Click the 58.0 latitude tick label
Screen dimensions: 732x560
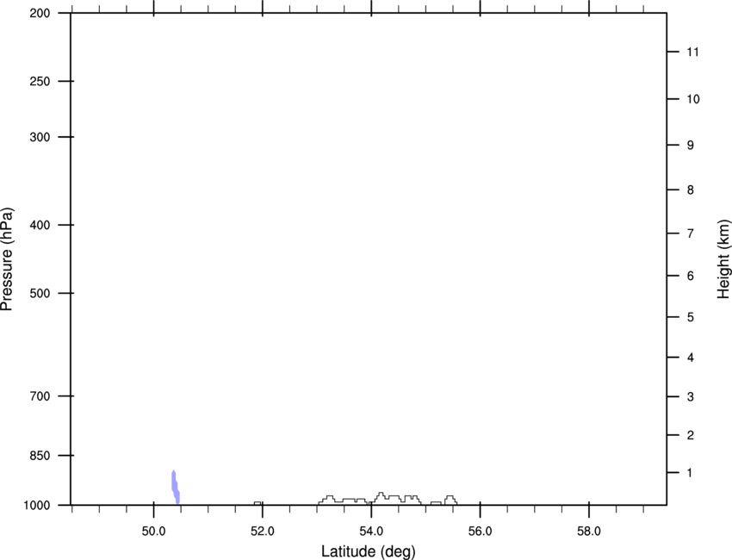589,532
